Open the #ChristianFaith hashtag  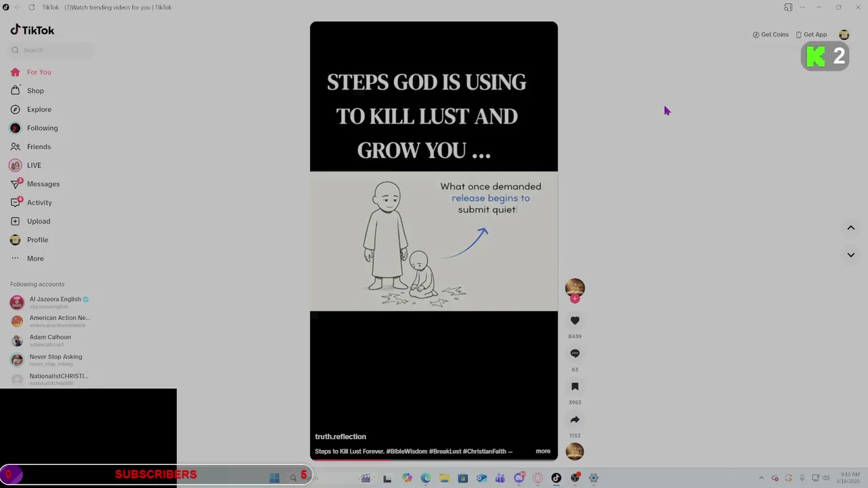click(x=484, y=451)
